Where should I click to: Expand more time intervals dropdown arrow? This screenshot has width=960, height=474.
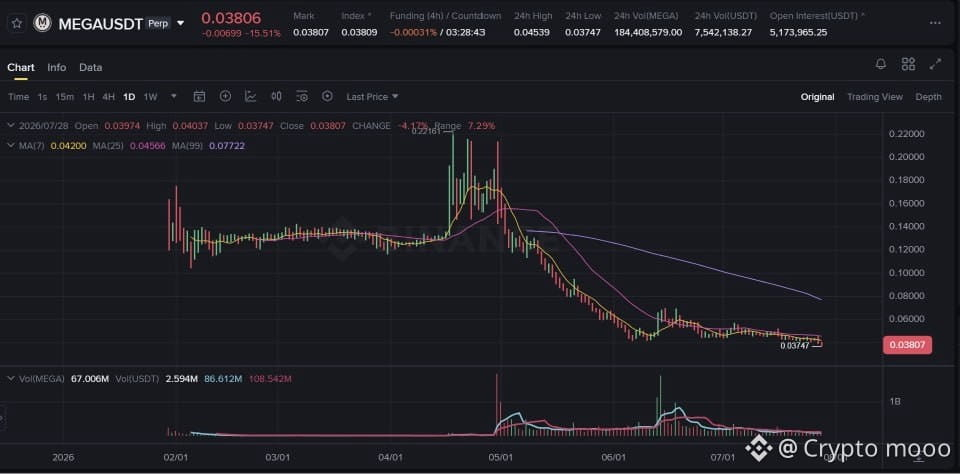(x=174, y=96)
